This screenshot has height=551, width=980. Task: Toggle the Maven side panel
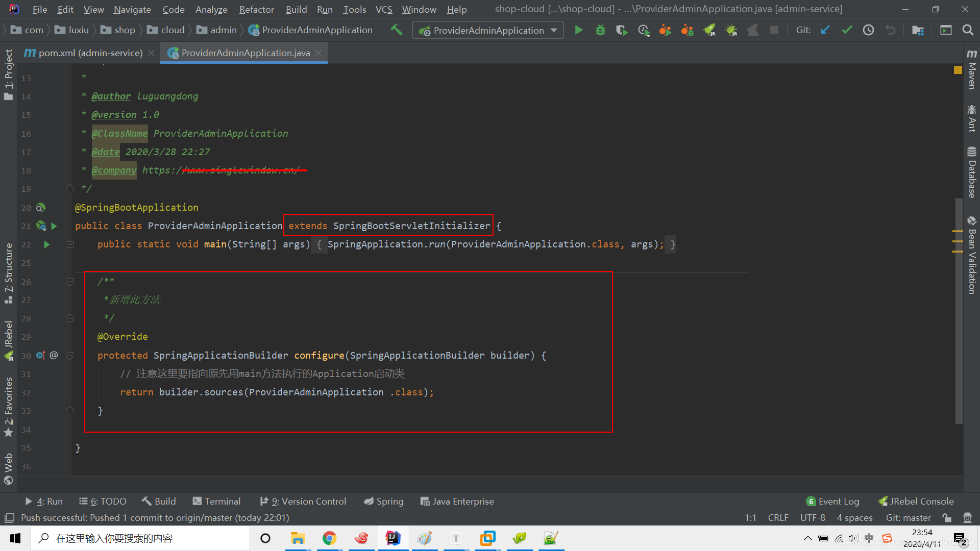[x=972, y=69]
